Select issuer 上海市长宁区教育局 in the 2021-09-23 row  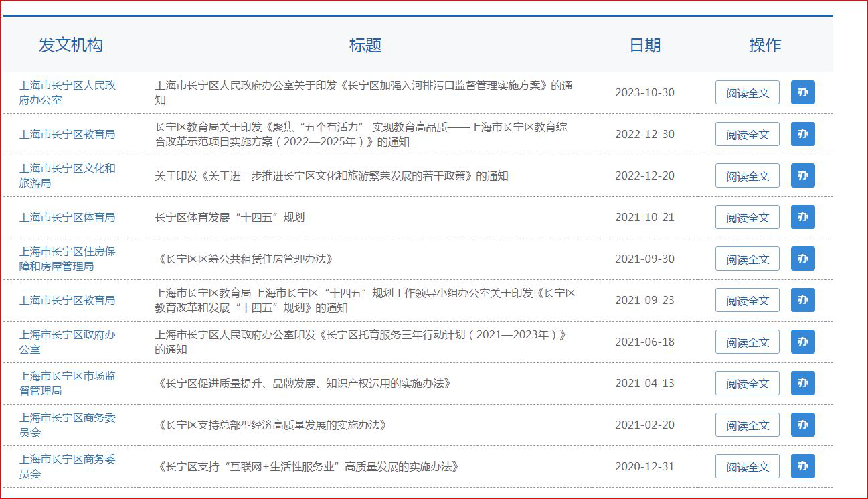[68, 301]
